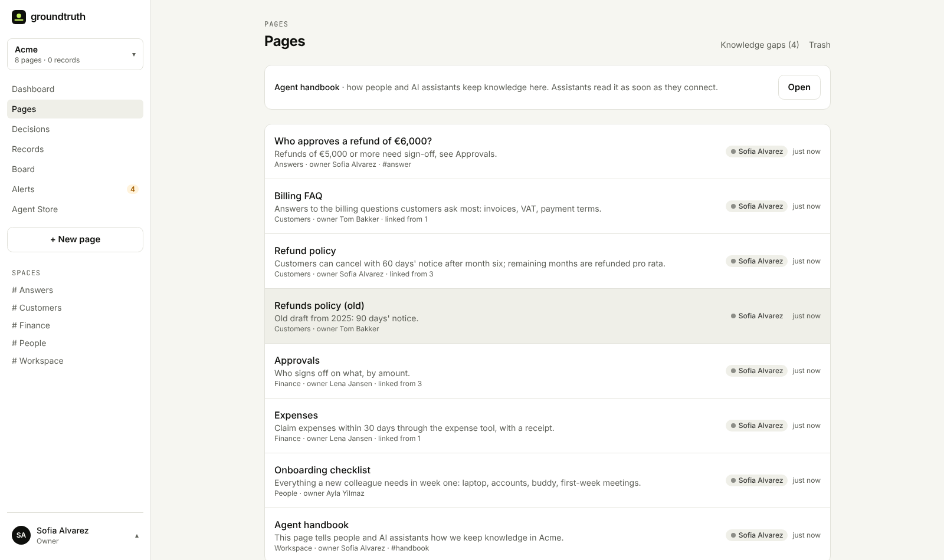
Task: Visit the Agent Store
Action: (x=75, y=209)
